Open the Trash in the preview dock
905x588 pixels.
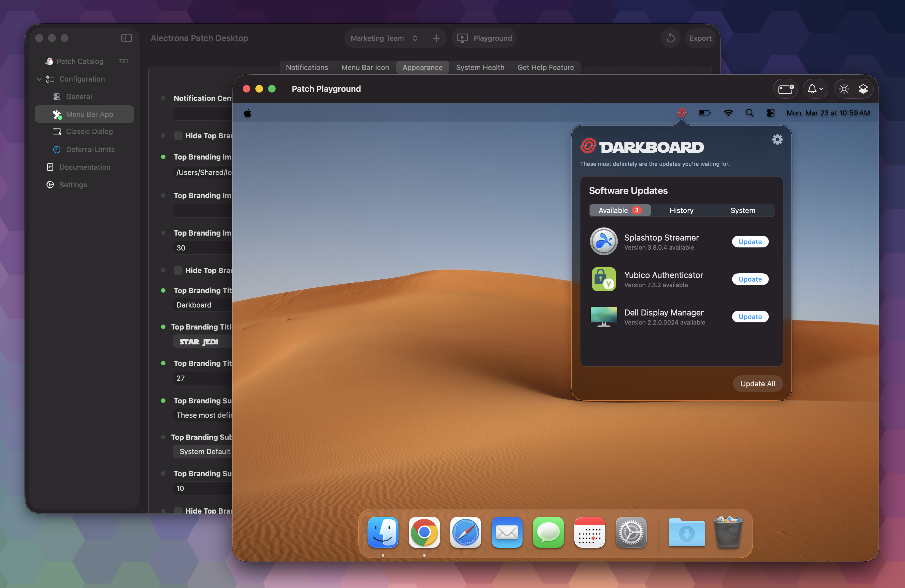point(728,532)
